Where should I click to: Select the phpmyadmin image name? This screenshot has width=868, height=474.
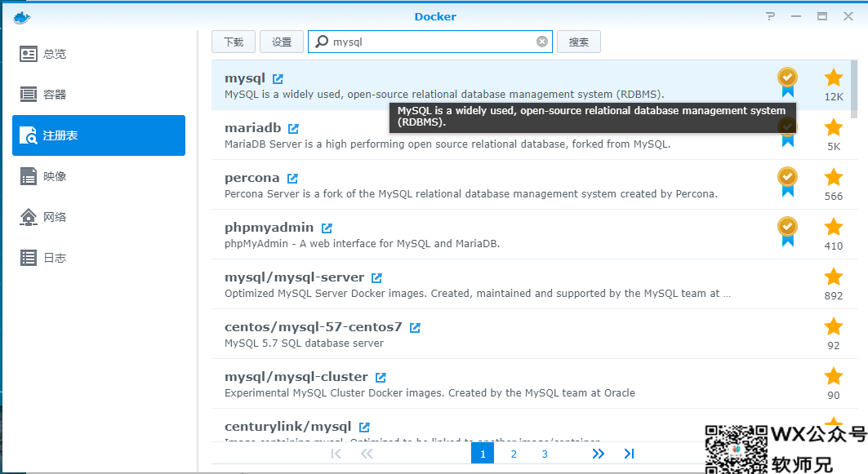(x=269, y=228)
